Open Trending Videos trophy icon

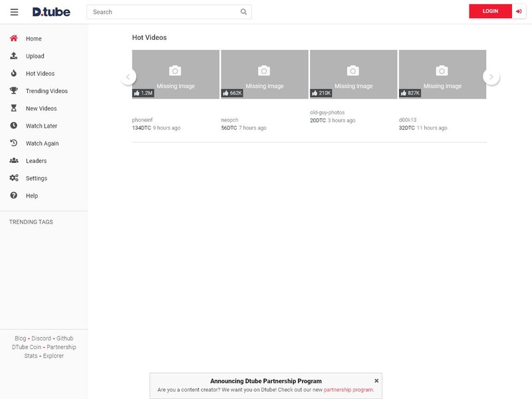pyautogui.click(x=14, y=90)
